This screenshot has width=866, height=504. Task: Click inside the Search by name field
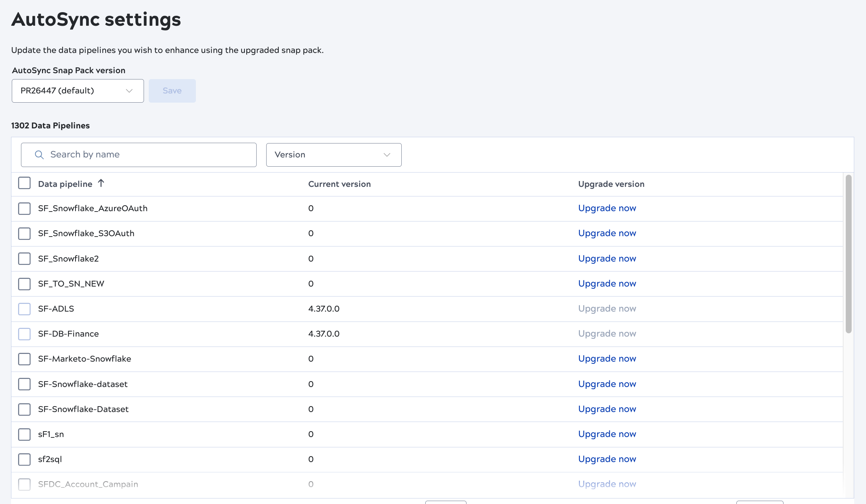pyautogui.click(x=139, y=155)
